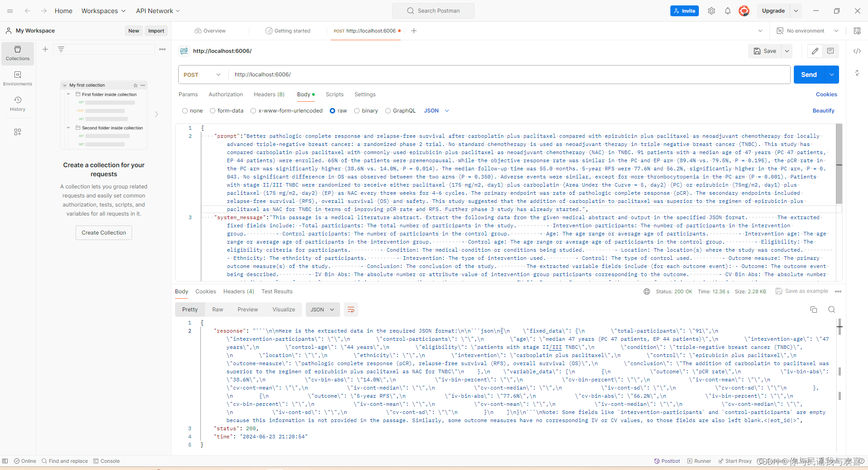Change the raw body JSON language

436,111
